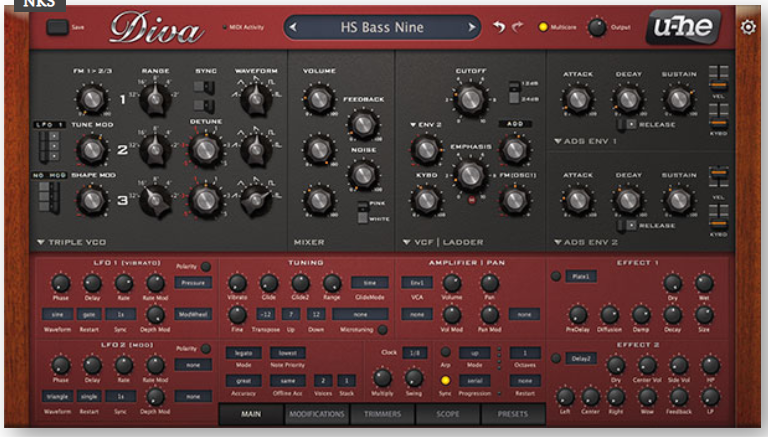Open the ADS ENV 1 model dropdown

point(559,142)
